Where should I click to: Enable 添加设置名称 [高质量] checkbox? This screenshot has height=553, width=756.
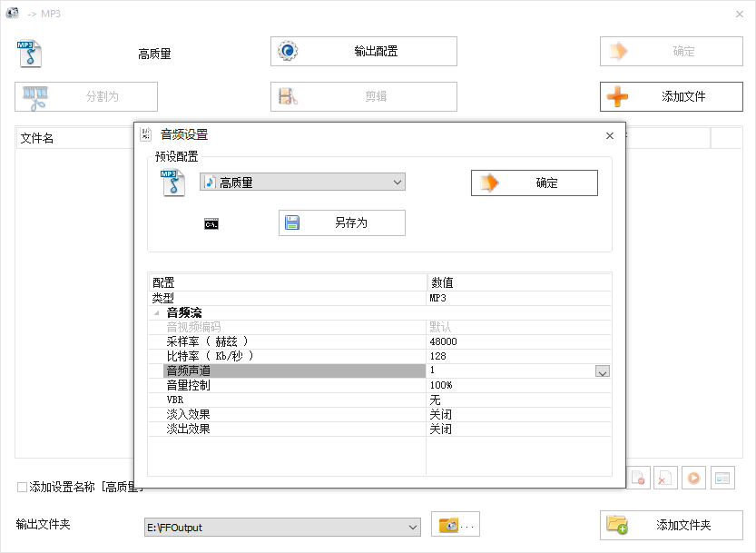coord(20,488)
